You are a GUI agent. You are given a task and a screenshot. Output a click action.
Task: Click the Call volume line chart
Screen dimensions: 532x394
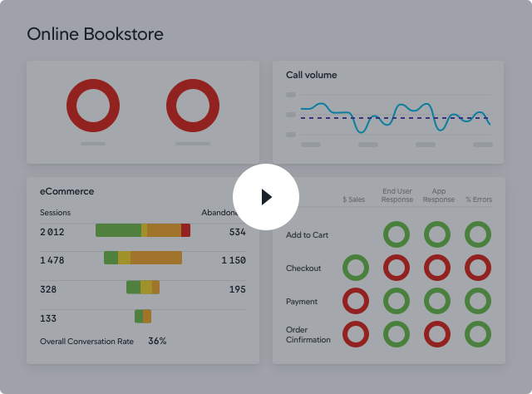click(x=395, y=117)
